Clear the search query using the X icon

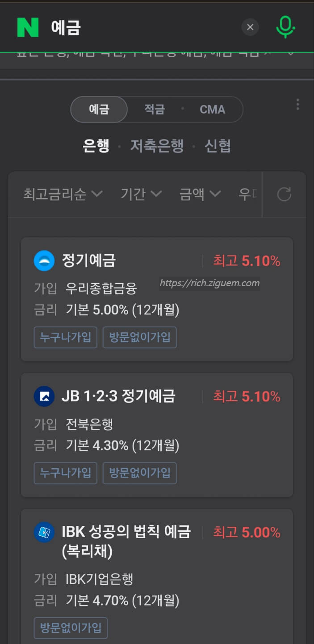pos(250,27)
